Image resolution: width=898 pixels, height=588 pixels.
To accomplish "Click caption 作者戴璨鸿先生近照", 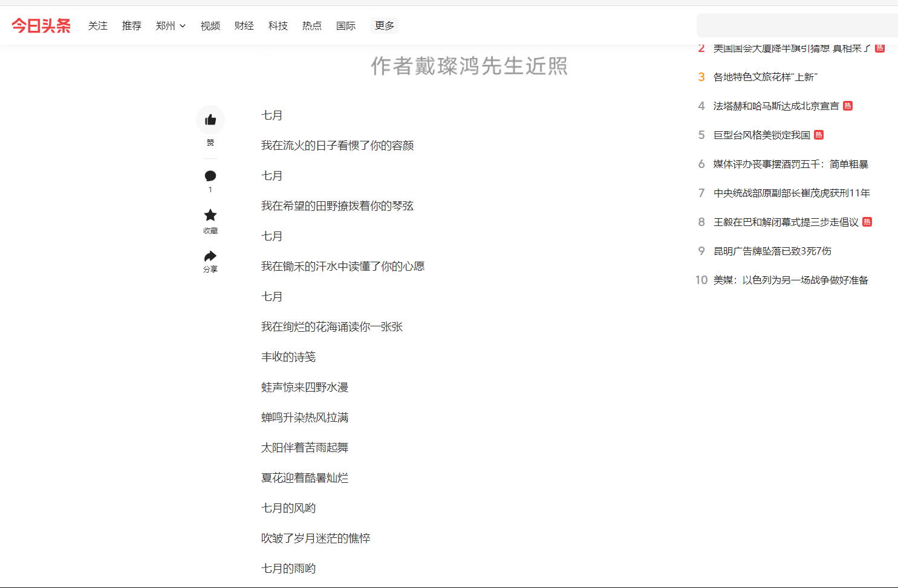I will click(x=469, y=66).
